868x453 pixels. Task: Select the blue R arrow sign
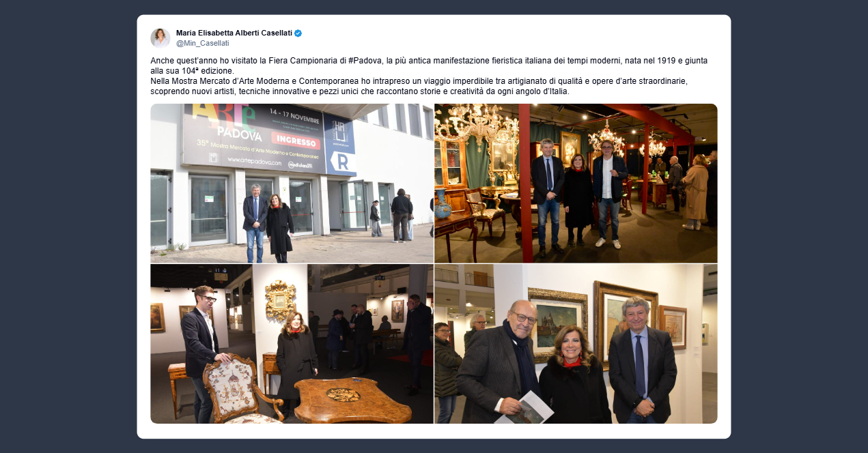343,162
